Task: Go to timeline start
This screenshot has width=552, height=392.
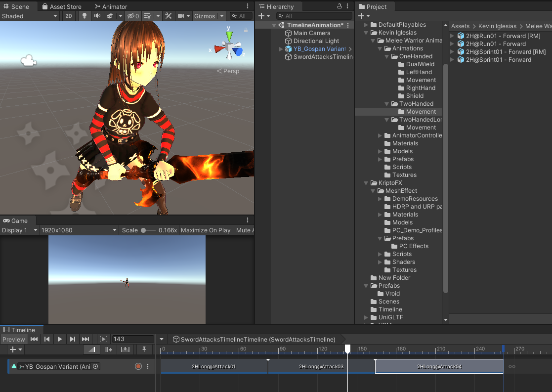Action: tap(34, 339)
